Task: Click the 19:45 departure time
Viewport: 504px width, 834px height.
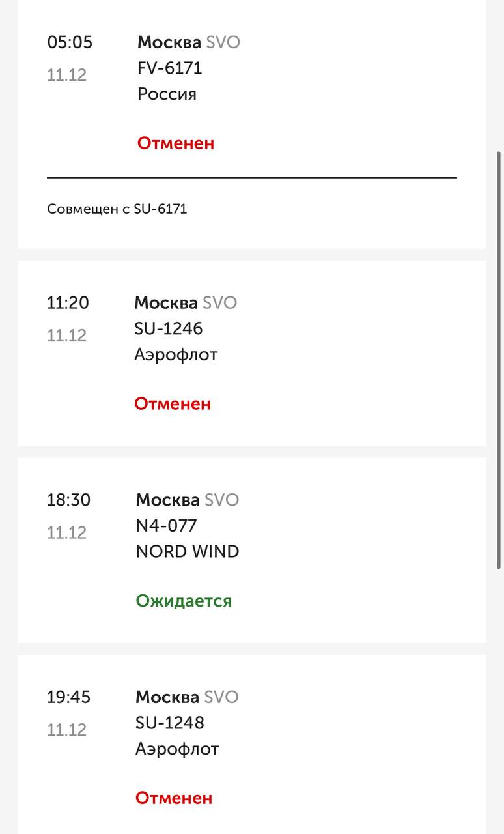Action: pyautogui.click(x=68, y=697)
